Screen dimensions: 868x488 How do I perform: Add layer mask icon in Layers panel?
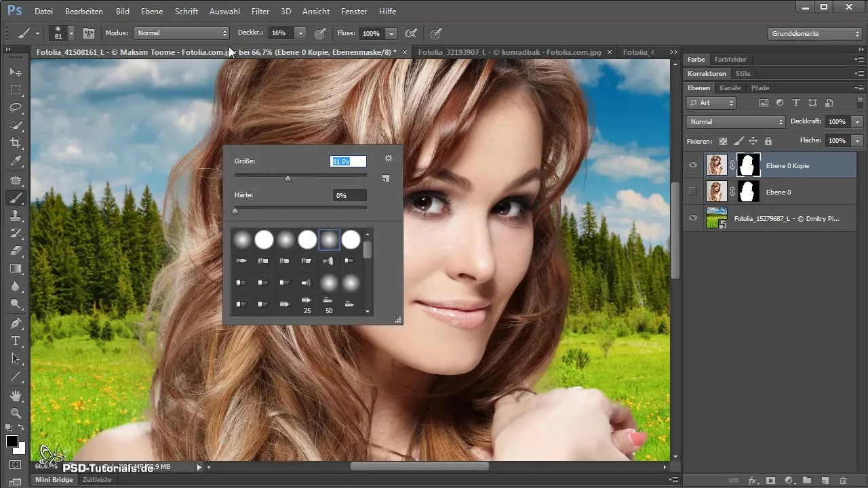tap(770, 481)
